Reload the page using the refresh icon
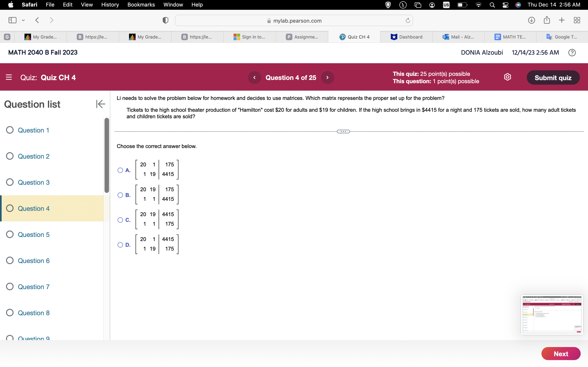 [408, 20]
